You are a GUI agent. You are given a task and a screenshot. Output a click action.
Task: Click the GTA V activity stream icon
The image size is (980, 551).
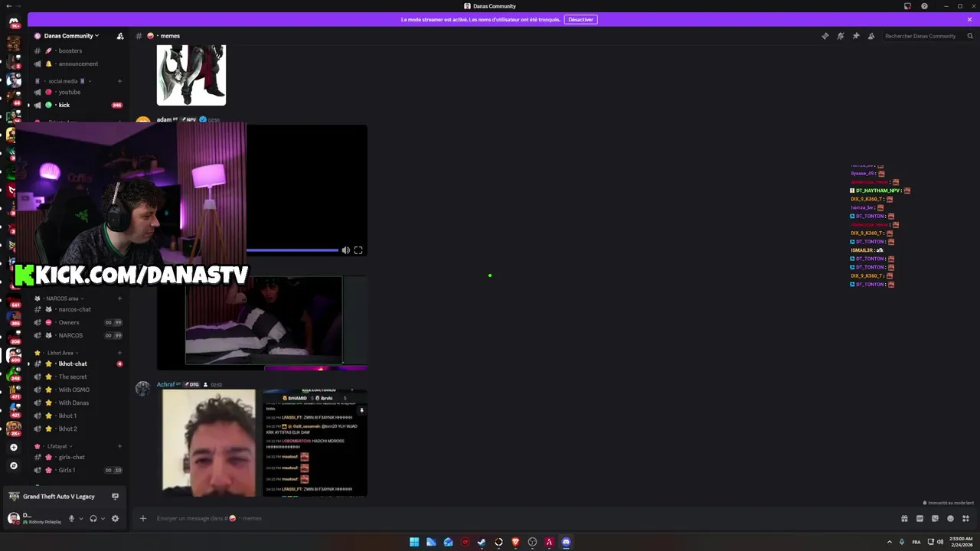[115, 496]
